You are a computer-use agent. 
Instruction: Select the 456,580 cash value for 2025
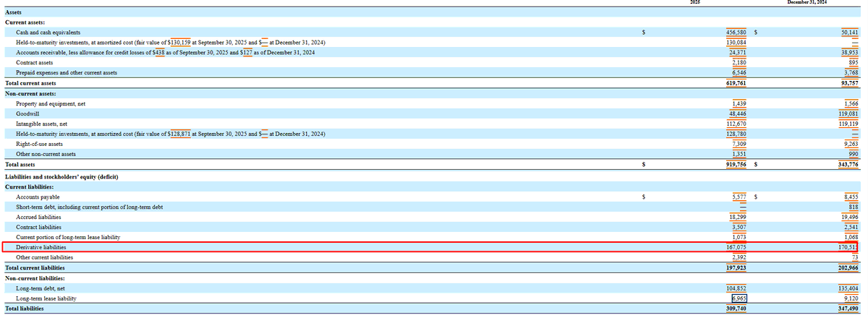pos(736,33)
